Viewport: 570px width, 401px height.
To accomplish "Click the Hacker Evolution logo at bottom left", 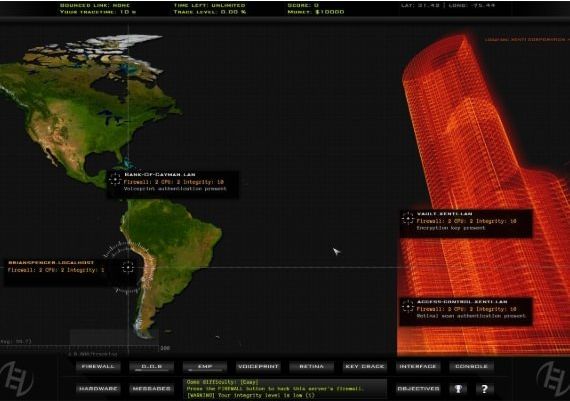I will 16,379.
